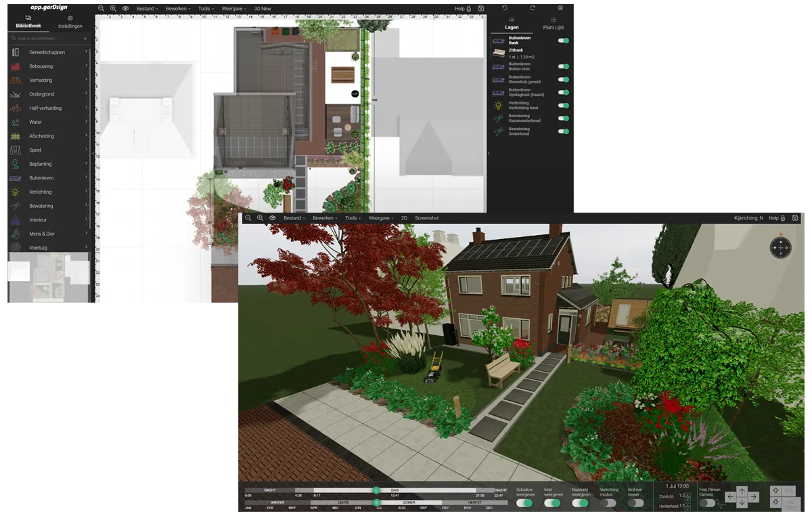
Task: Zoom in in the 3D view window
Action: [261, 218]
